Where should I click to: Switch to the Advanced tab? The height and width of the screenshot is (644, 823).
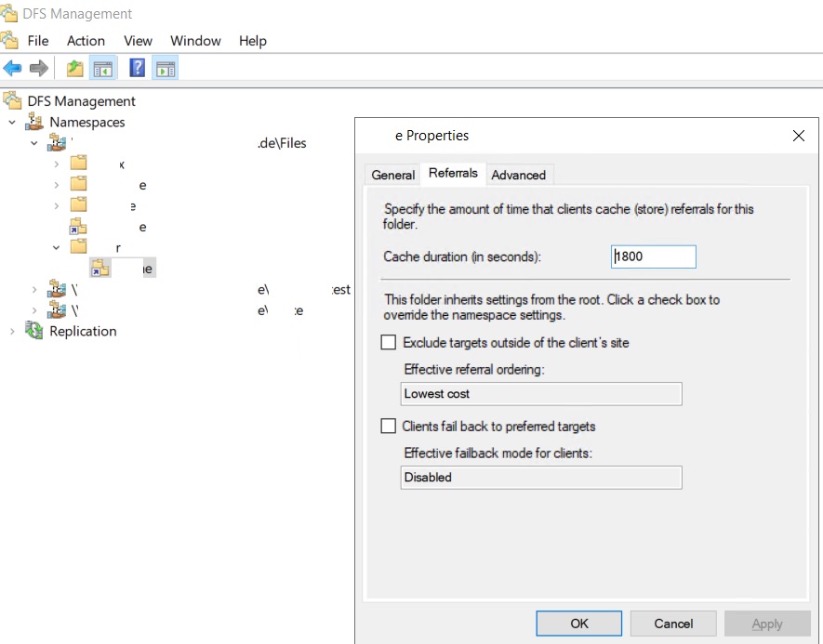tap(519, 175)
